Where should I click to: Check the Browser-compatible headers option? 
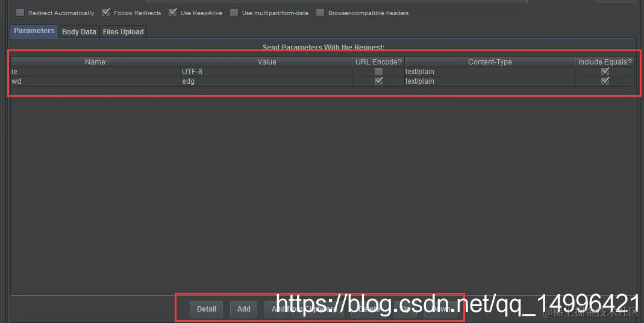point(320,13)
